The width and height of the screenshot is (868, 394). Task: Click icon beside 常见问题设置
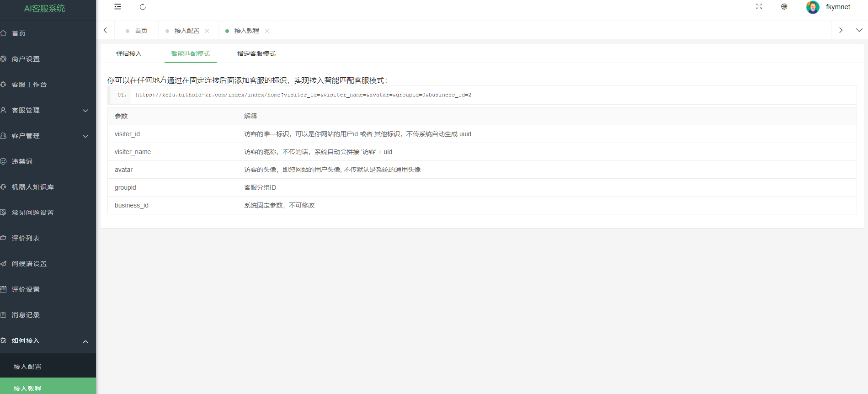pos(3,213)
